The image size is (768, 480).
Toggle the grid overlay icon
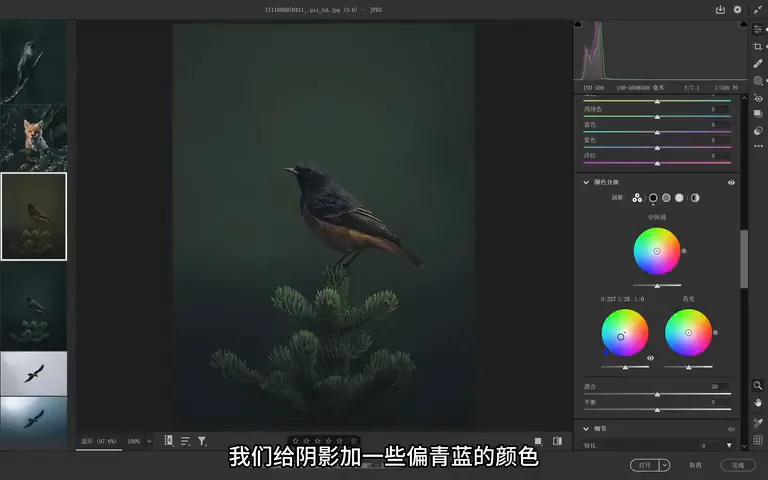[758, 440]
